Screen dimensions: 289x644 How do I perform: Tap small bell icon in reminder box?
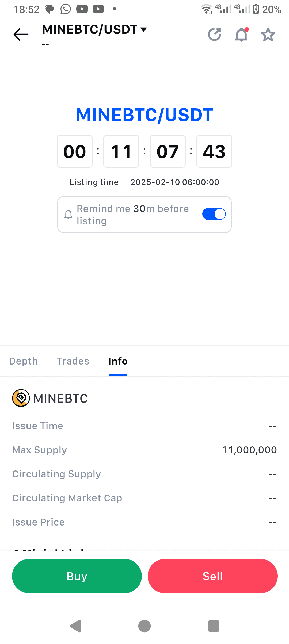click(69, 214)
